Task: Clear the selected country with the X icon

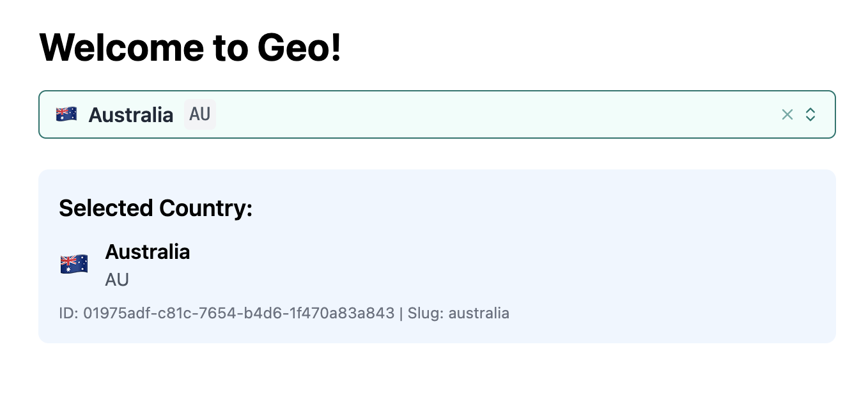Action: [x=787, y=114]
